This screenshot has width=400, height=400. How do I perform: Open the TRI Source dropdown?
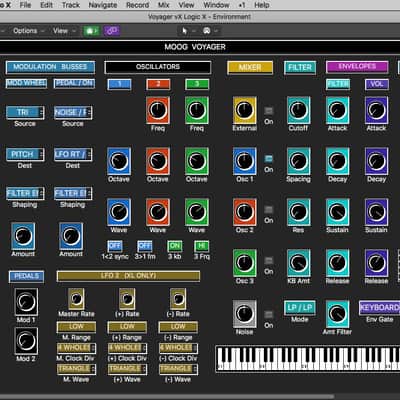25,112
